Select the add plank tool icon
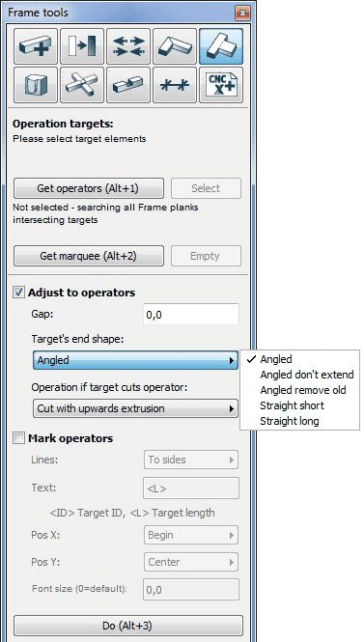The width and height of the screenshot is (364, 642). click(36, 46)
